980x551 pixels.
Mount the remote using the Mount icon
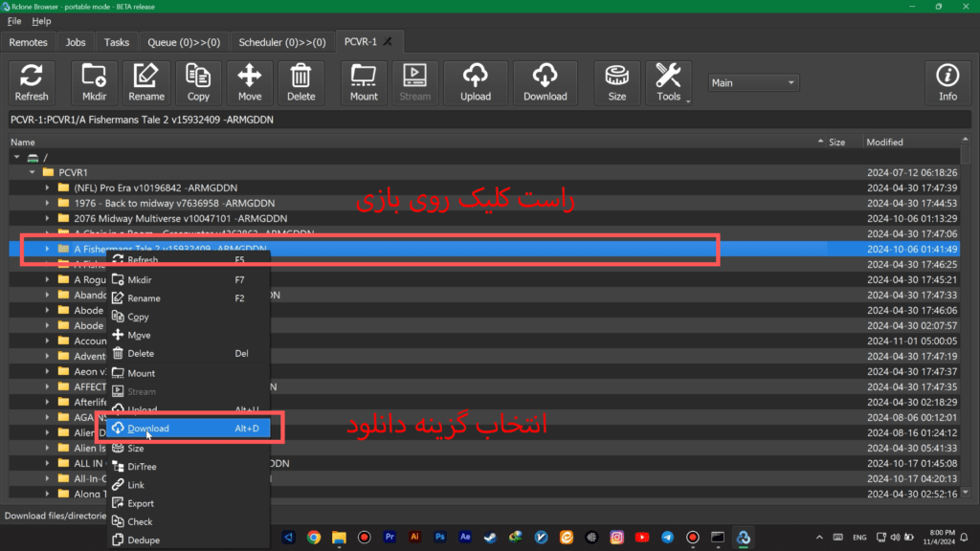pos(364,82)
